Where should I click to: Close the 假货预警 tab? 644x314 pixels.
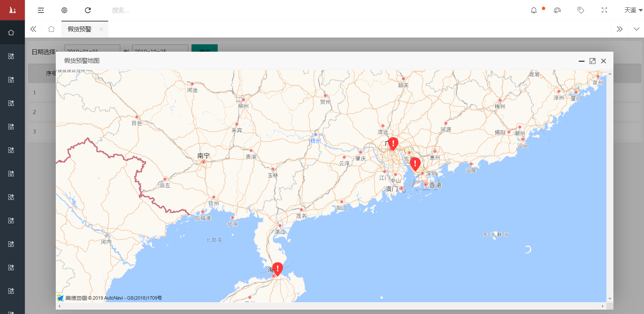[101, 29]
